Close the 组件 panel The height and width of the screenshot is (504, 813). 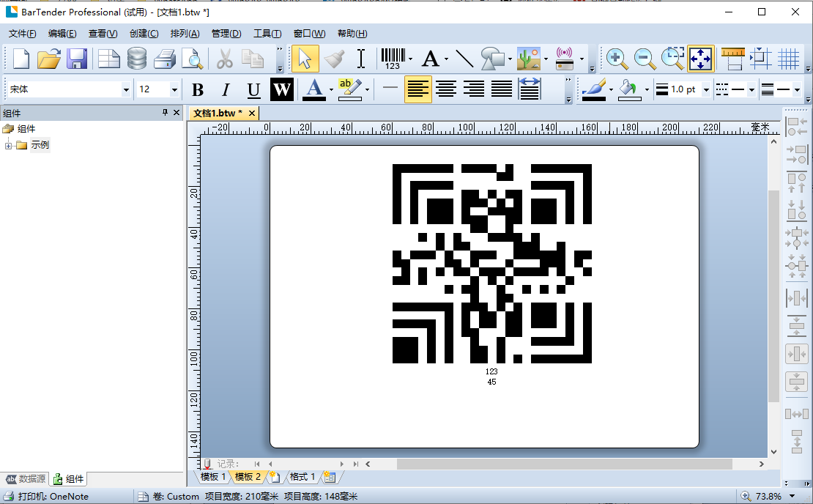177,113
